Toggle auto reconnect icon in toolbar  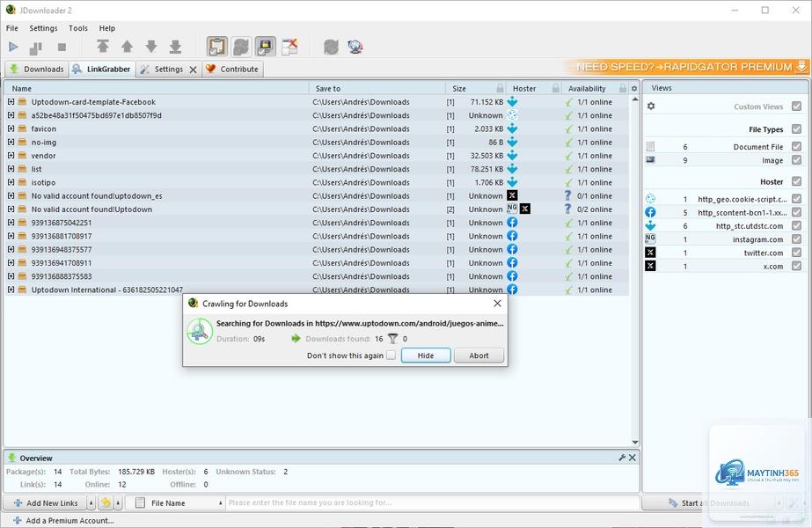point(241,47)
